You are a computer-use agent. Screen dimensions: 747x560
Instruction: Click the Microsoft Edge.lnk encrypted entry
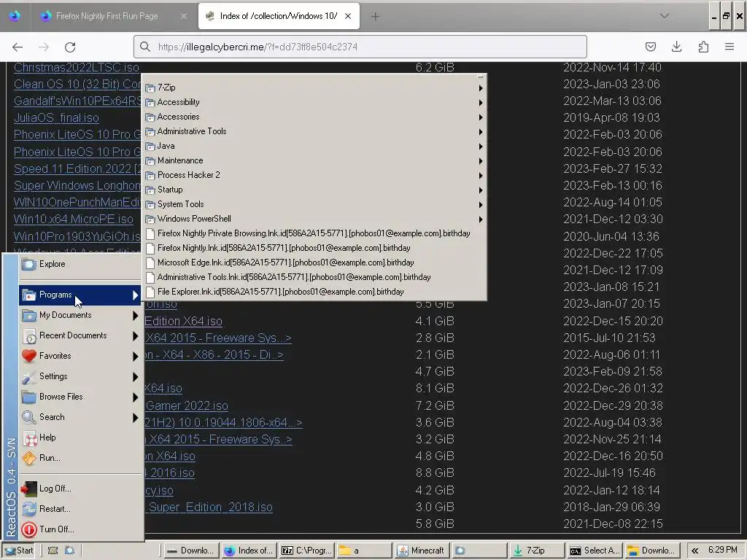[314, 262]
